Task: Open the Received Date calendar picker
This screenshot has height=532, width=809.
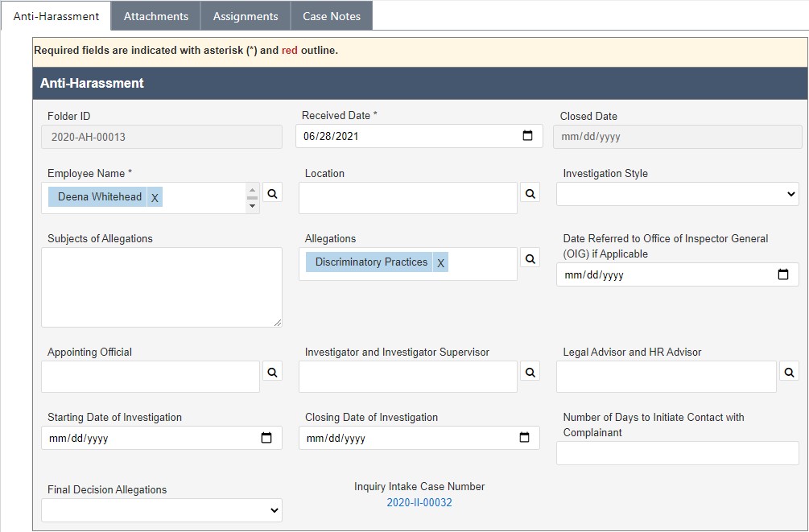Action: pos(527,136)
